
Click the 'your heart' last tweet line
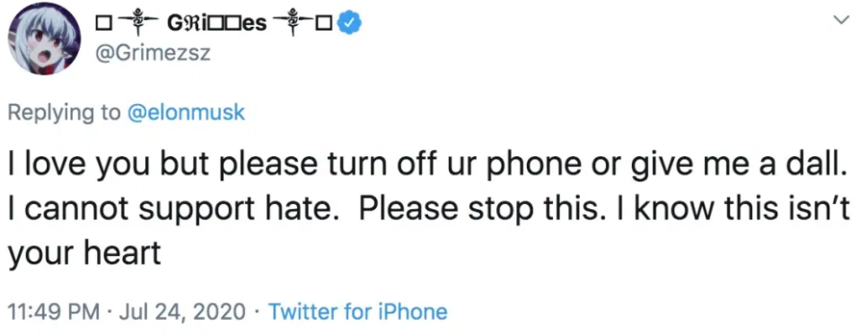pyautogui.click(x=84, y=252)
